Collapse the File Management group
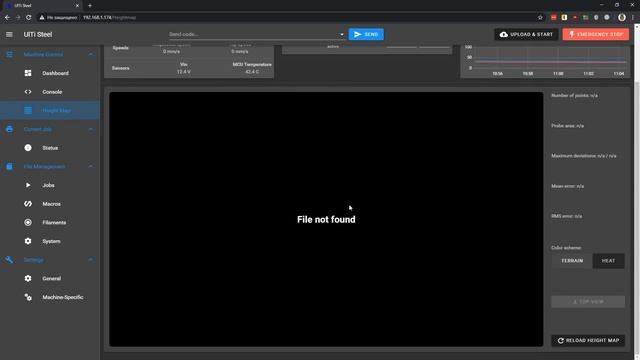This screenshot has width=640, height=360. point(91,167)
